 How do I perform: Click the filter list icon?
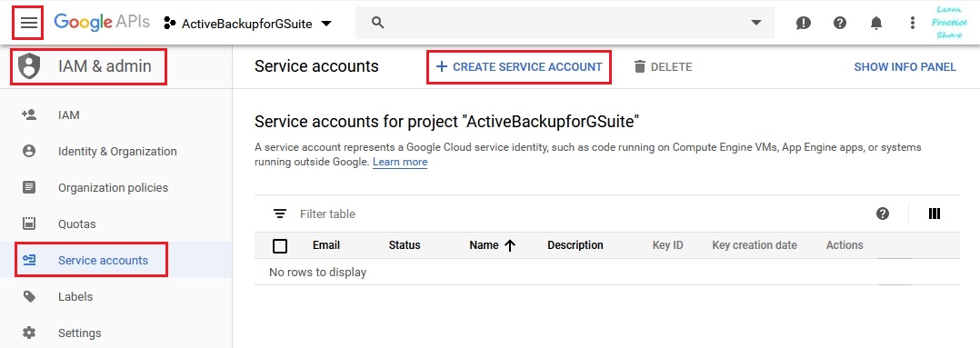point(280,214)
